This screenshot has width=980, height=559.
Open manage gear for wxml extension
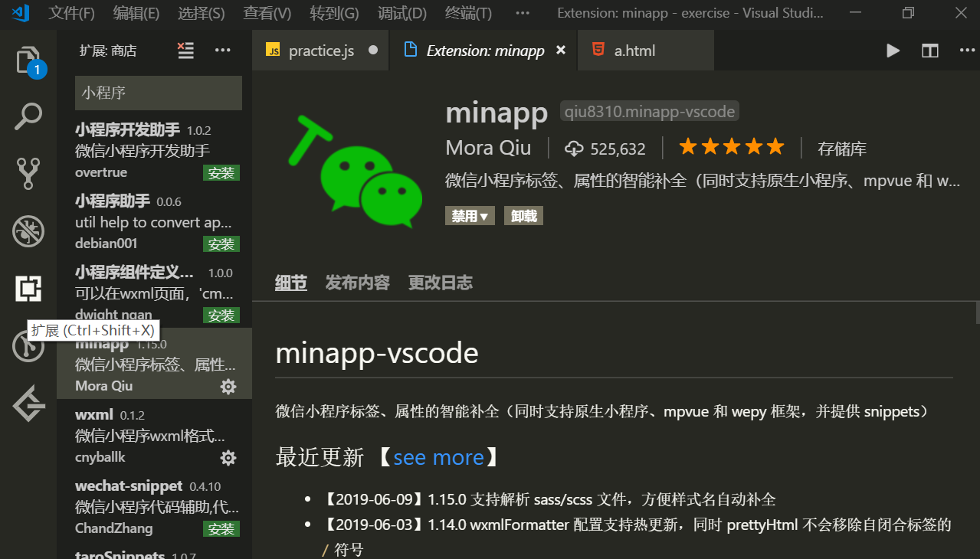click(228, 458)
